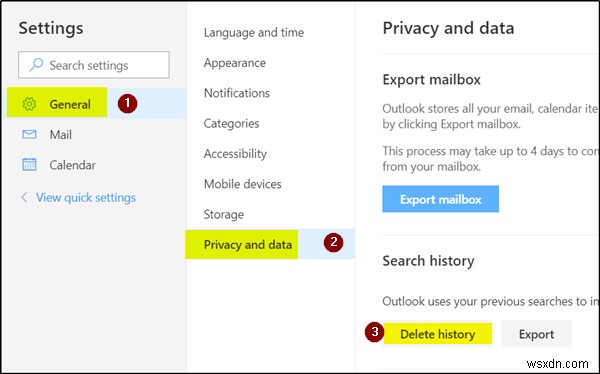Select Privacy and data
Image resolution: width=600 pixels, height=374 pixels.
click(270, 244)
